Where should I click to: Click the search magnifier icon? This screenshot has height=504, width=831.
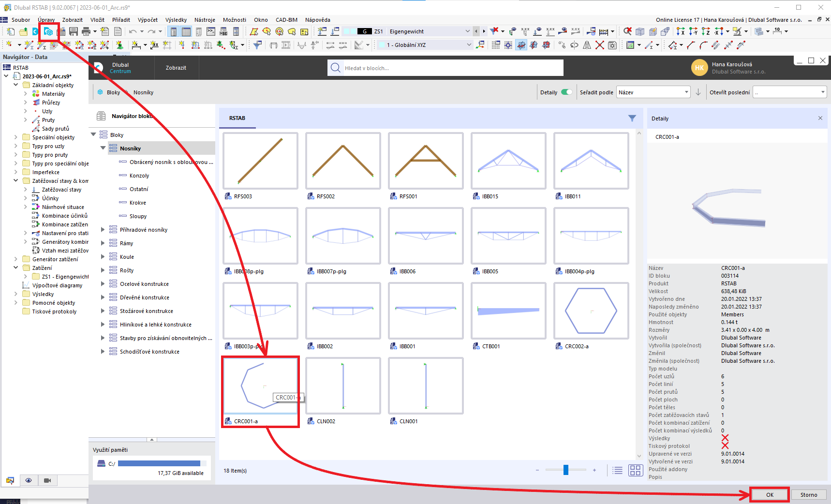[335, 68]
